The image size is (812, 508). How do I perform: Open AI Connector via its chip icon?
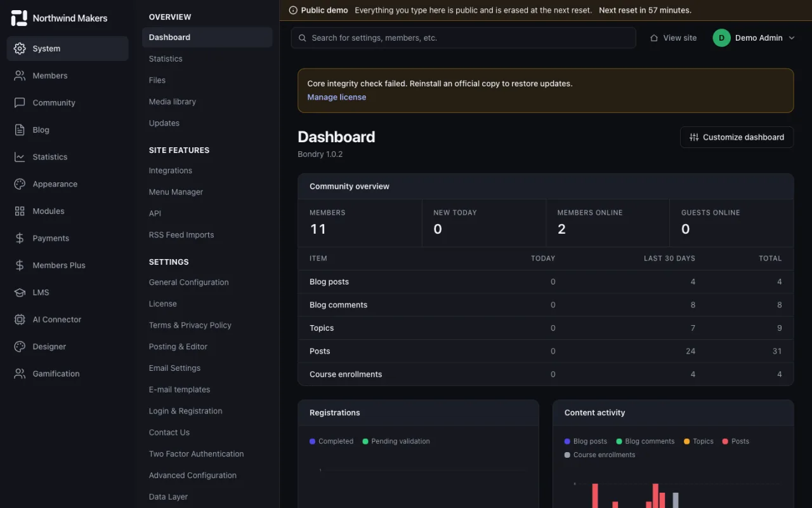coord(20,319)
